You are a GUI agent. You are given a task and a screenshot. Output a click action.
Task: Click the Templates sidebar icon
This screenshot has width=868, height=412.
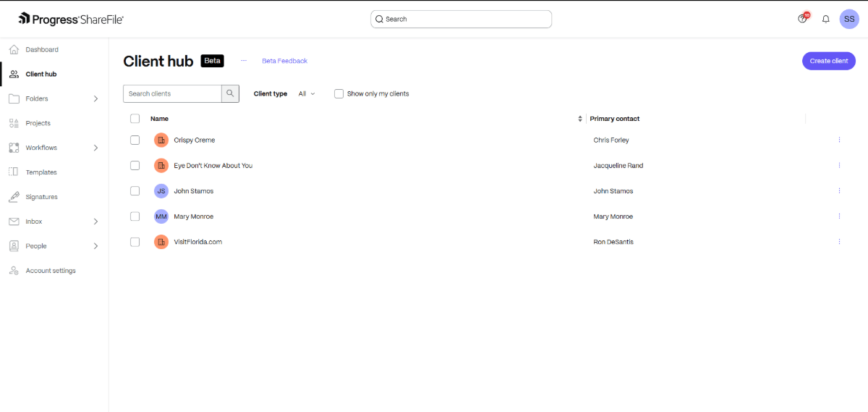click(x=14, y=172)
